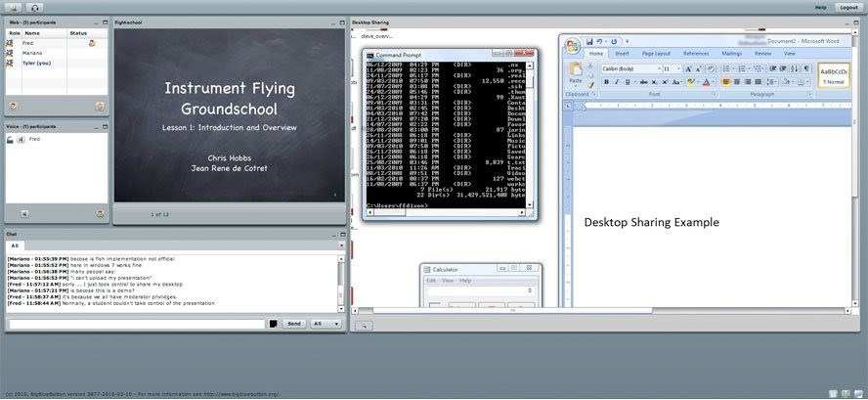Image resolution: width=868 pixels, height=400 pixels.
Task: Switch to the Page Layout ribbon tab
Action: click(x=656, y=54)
